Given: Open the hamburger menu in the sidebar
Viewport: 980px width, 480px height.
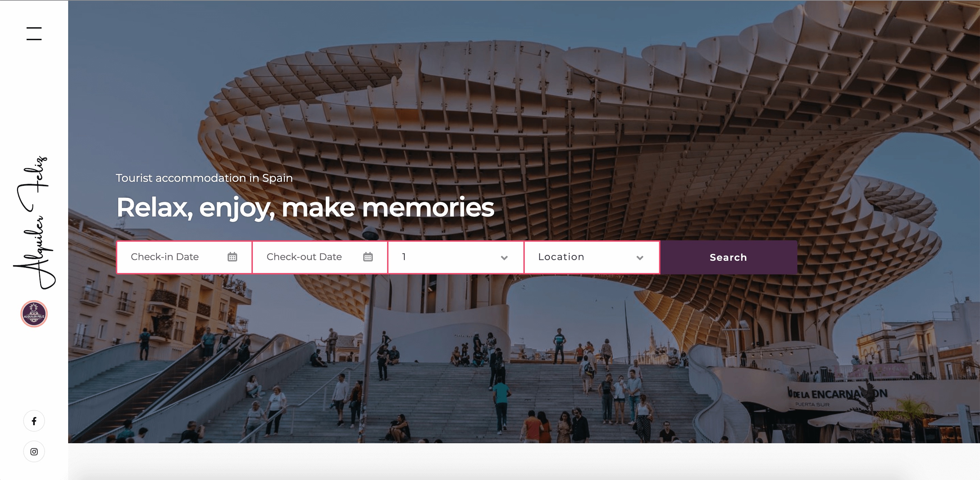Looking at the screenshot, I should (x=34, y=33).
